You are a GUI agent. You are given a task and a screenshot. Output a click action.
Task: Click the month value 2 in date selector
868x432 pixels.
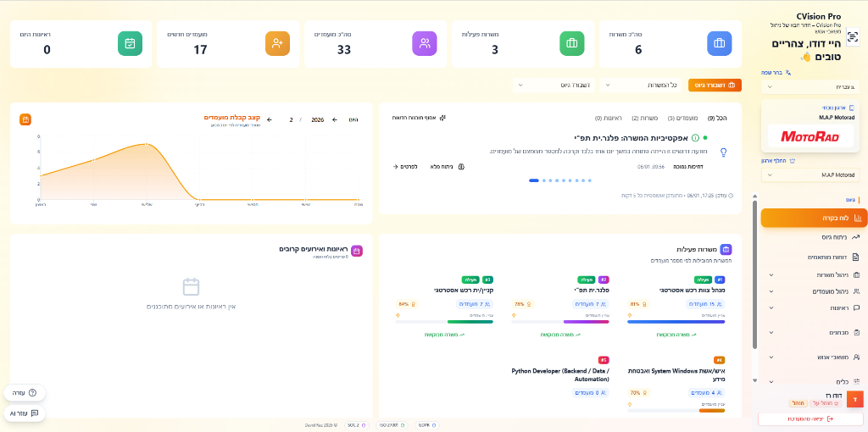[292, 119]
